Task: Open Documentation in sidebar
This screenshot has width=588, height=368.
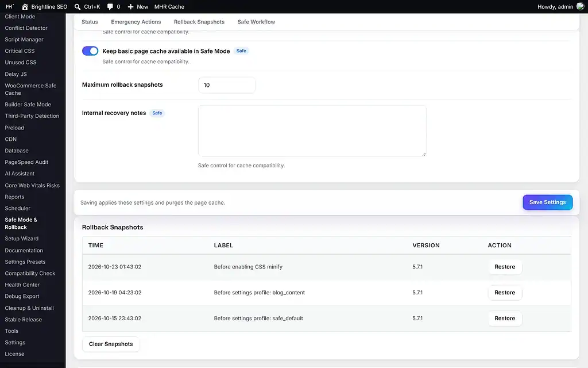Action: (x=24, y=250)
